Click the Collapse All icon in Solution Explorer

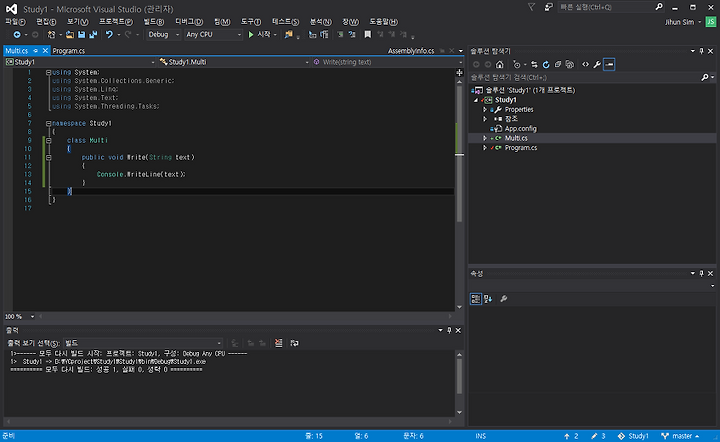(558, 65)
